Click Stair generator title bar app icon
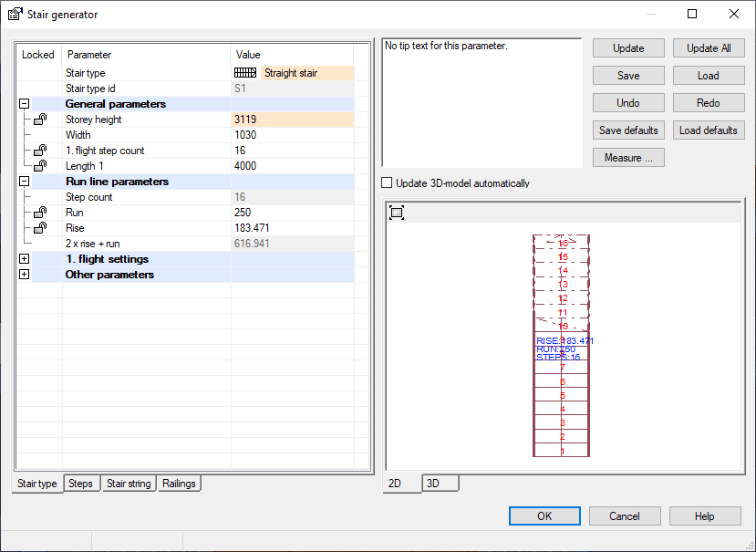This screenshot has height=552, width=756. point(15,15)
